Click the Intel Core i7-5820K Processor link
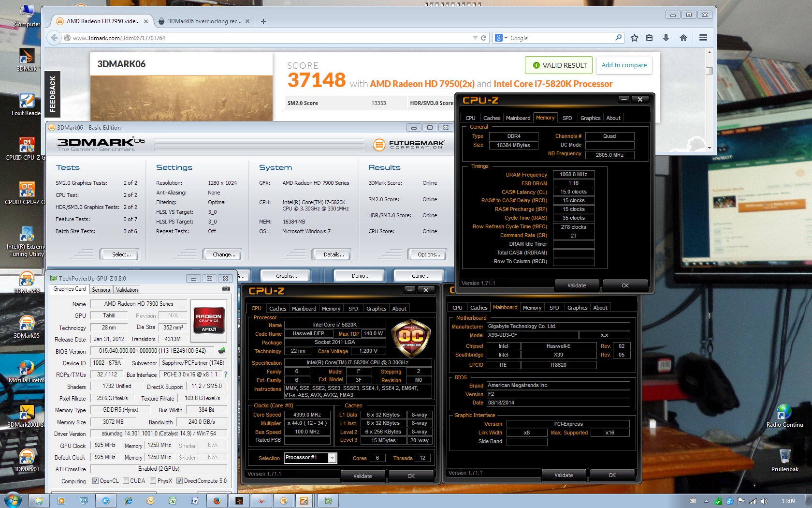This screenshot has width=812, height=508. [x=553, y=84]
